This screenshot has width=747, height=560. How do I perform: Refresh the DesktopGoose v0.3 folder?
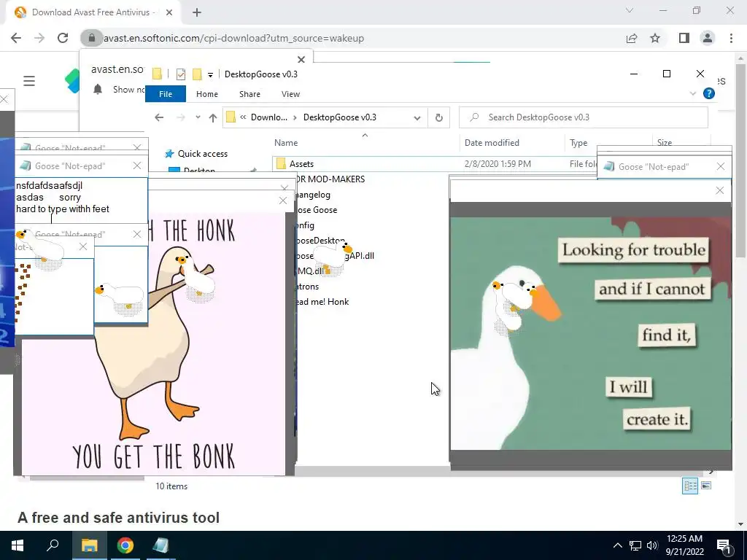(438, 117)
